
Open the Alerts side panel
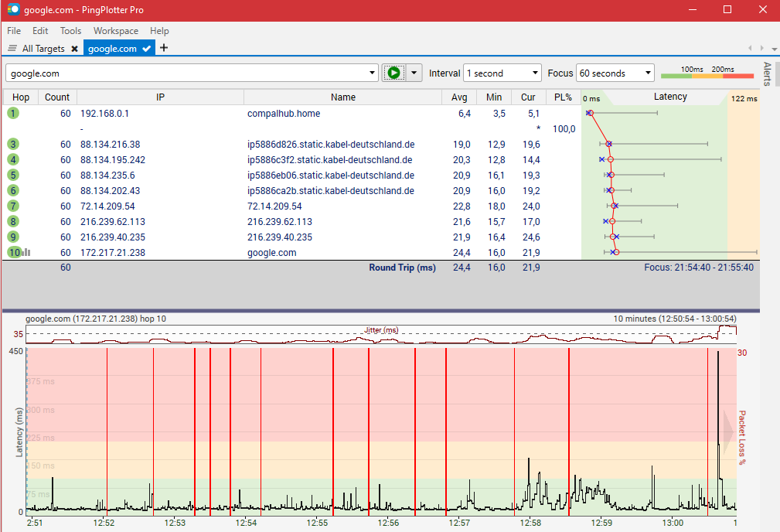[x=767, y=73]
